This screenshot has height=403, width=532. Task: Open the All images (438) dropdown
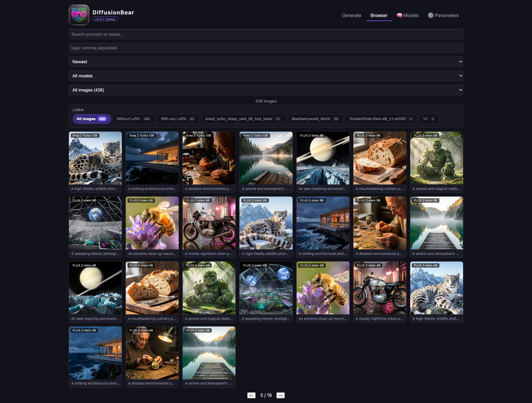point(266,90)
